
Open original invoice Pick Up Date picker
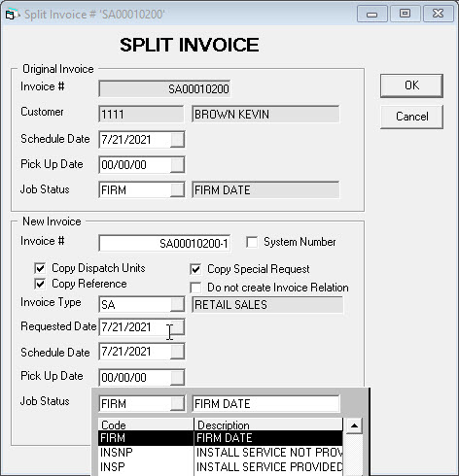click(177, 165)
